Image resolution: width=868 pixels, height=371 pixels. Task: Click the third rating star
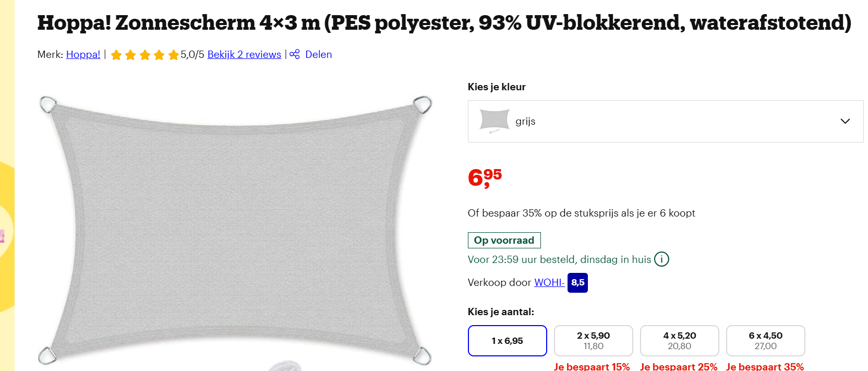tap(144, 54)
